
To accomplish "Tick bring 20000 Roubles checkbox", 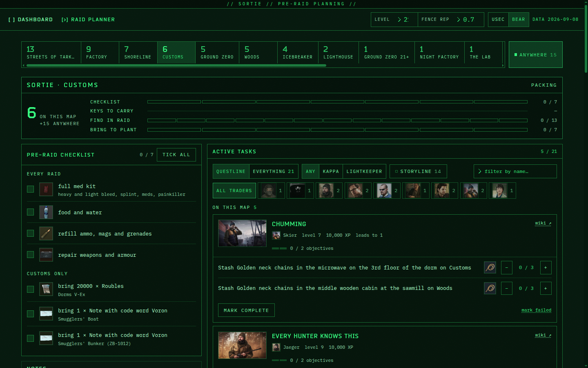I will coord(30,289).
